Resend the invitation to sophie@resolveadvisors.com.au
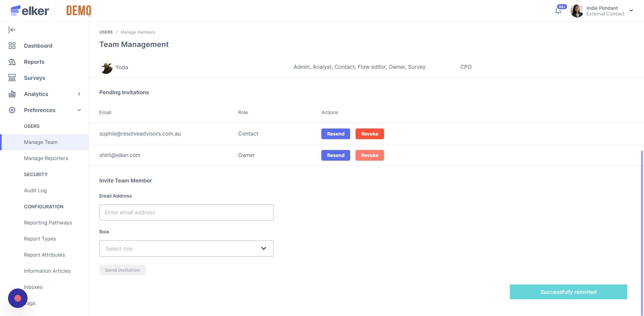This screenshot has width=644, height=316. pos(335,134)
